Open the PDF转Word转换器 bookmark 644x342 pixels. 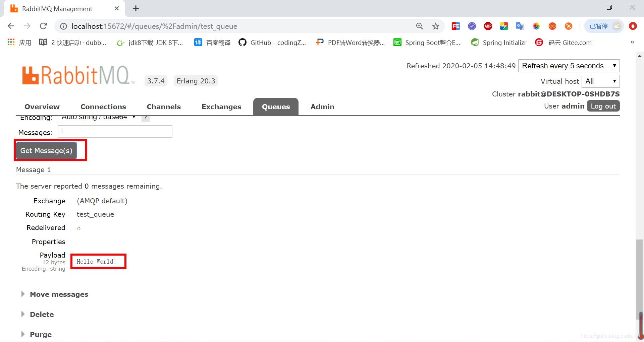tap(350, 43)
